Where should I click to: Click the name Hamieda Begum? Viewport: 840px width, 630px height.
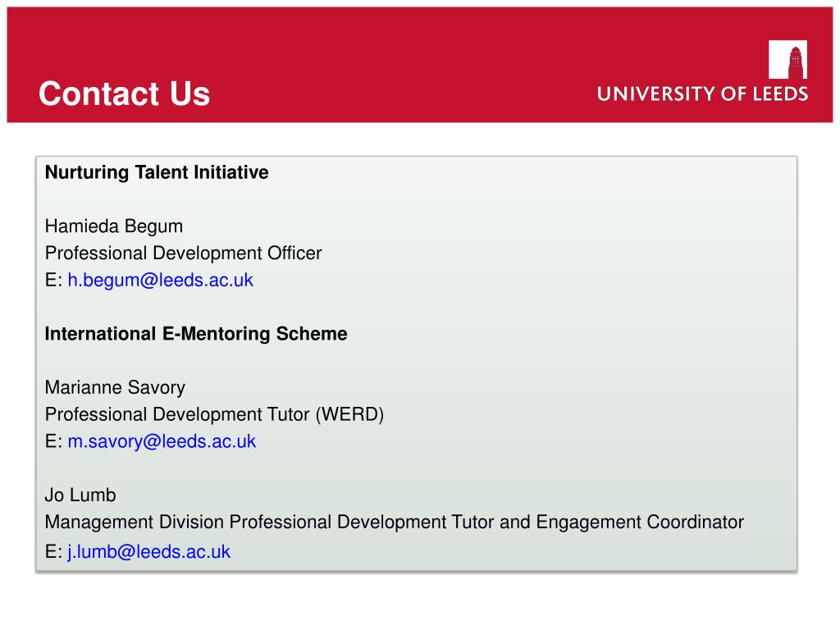(114, 226)
